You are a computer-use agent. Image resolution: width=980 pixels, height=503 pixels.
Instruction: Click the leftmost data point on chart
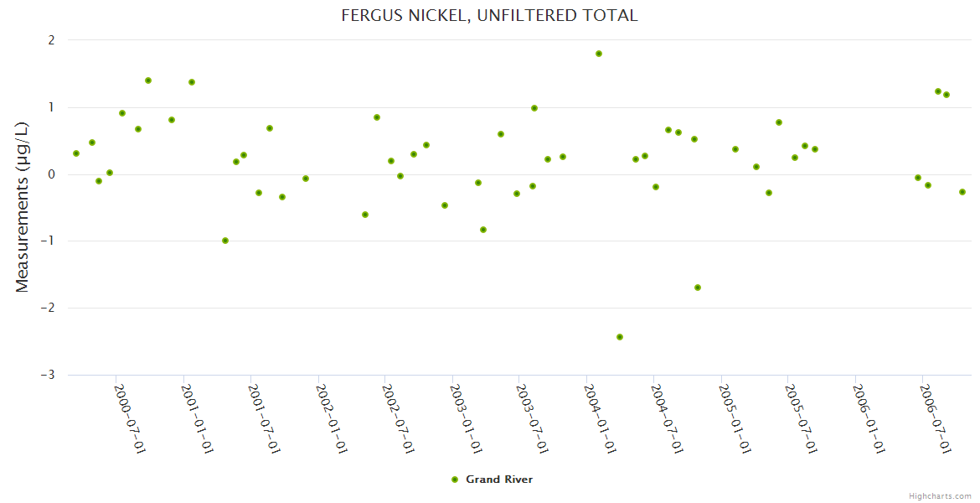pos(76,153)
